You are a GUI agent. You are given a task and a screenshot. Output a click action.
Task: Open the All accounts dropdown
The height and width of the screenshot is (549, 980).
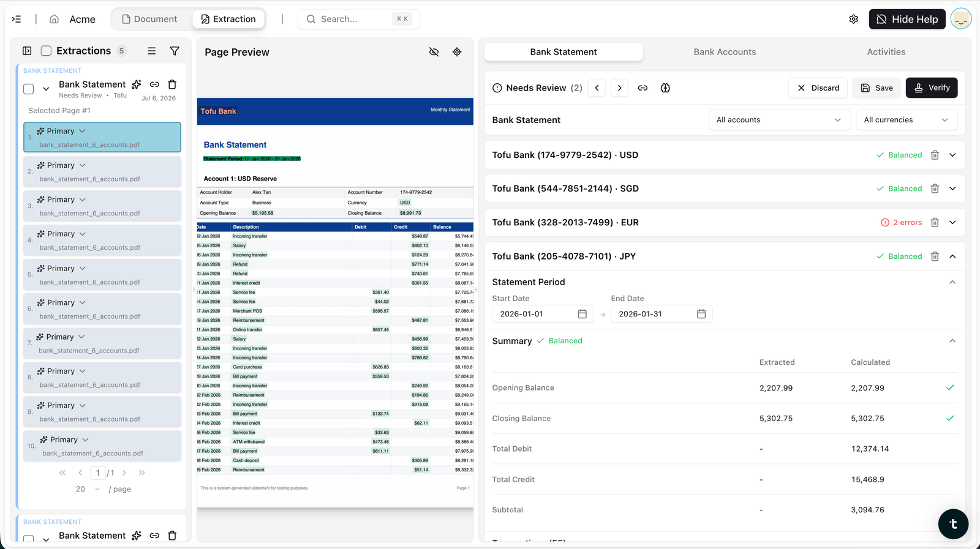(779, 120)
